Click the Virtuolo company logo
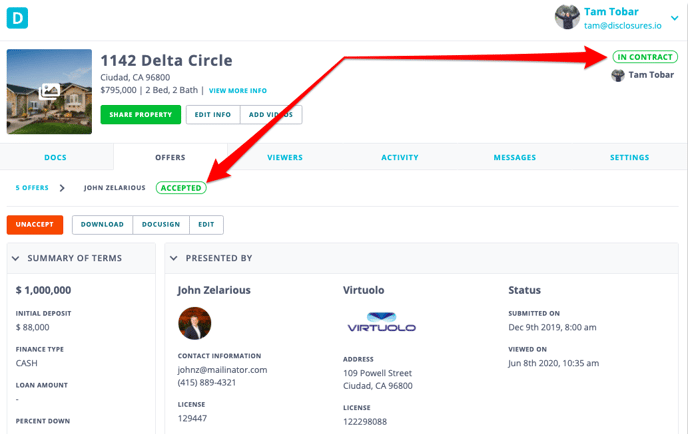Viewport: 688px width, 434px height. point(381,322)
